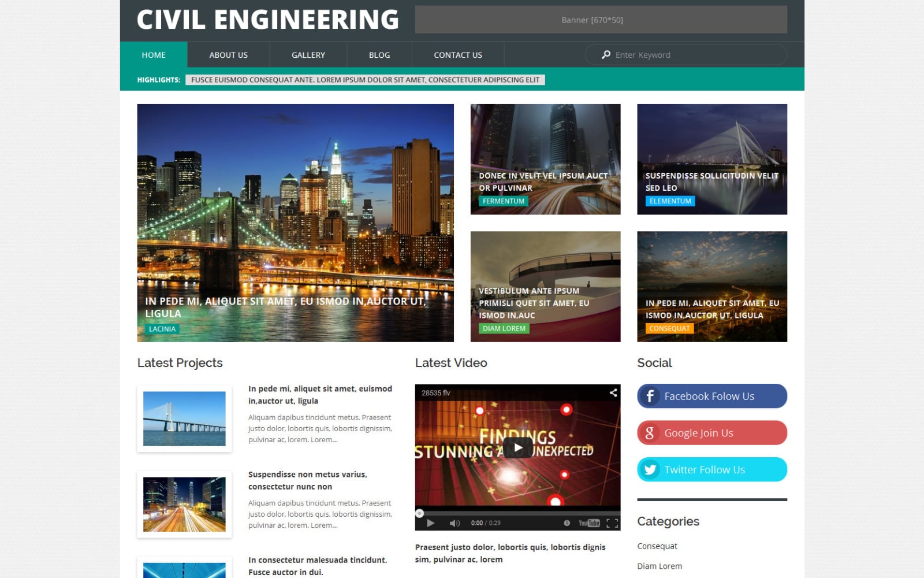Screen dimensions: 924x578
Task: Click the Facebook icon in the Social section
Action: click(x=651, y=396)
